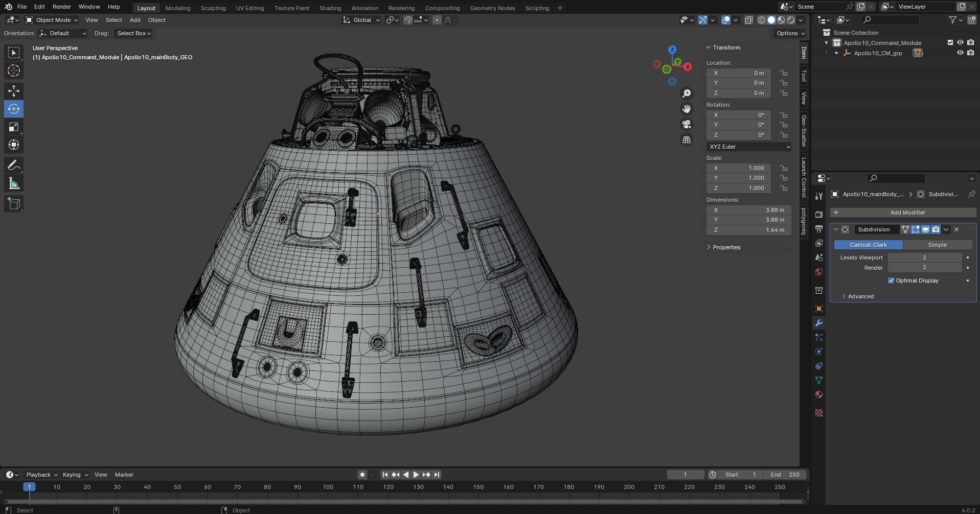980x514 pixels.
Task: Uncheck Optimal Display checkbox
Action: point(891,281)
